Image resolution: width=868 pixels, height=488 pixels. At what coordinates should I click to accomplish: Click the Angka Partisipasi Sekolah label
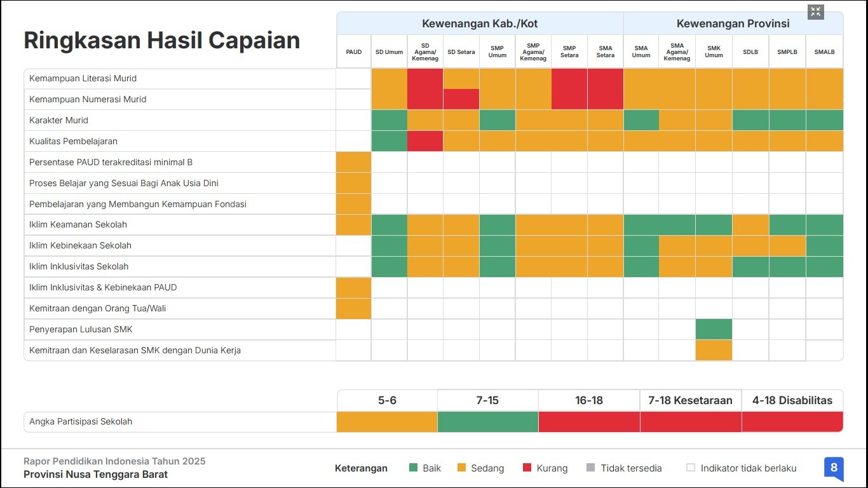coord(81,422)
